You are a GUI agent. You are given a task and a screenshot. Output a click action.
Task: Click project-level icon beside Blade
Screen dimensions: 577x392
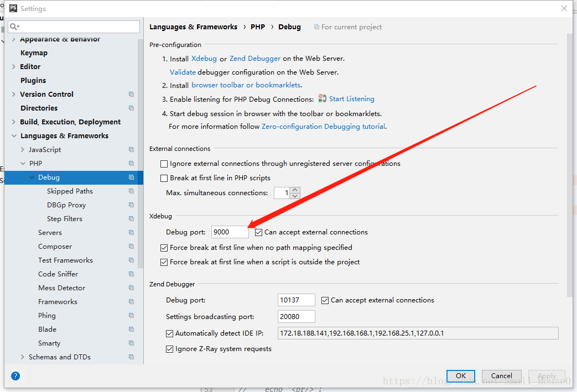tap(131, 329)
